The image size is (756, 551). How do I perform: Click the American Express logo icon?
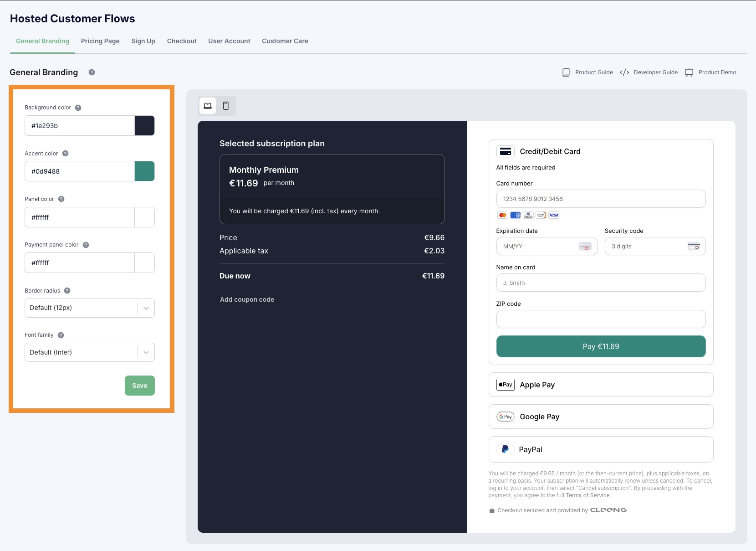click(516, 215)
